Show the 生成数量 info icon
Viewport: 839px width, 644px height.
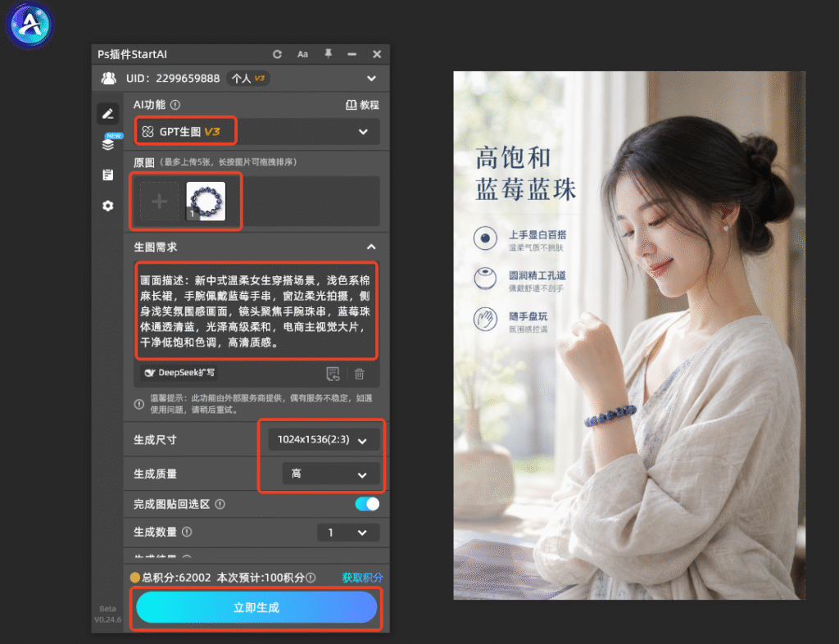click(x=187, y=533)
